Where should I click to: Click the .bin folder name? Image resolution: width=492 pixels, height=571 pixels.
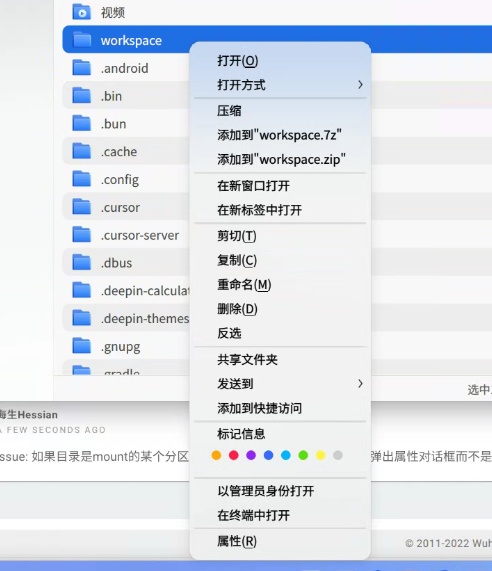point(111,96)
